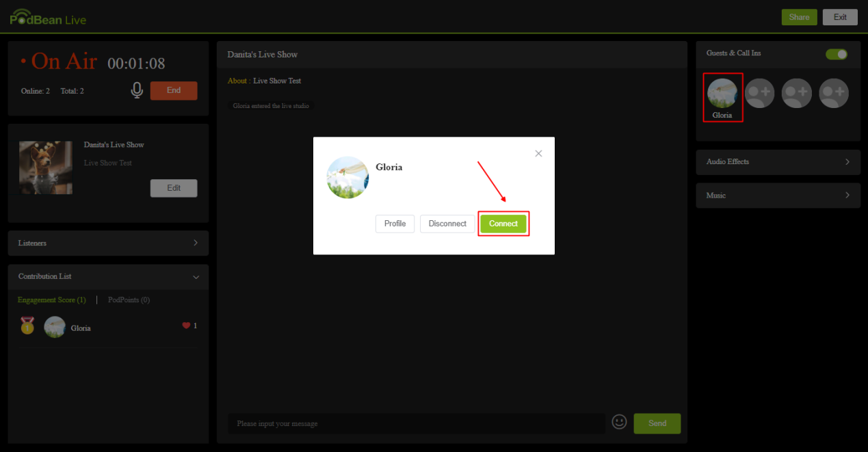Click Gloria's avatar in the Contribution List
Viewport: 868px width, 452px height.
click(x=54, y=327)
